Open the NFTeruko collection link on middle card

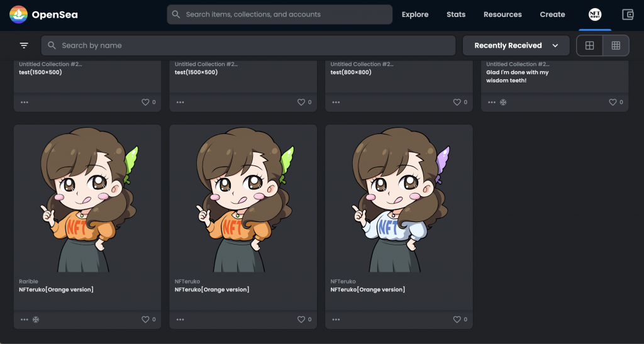coord(187,281)
